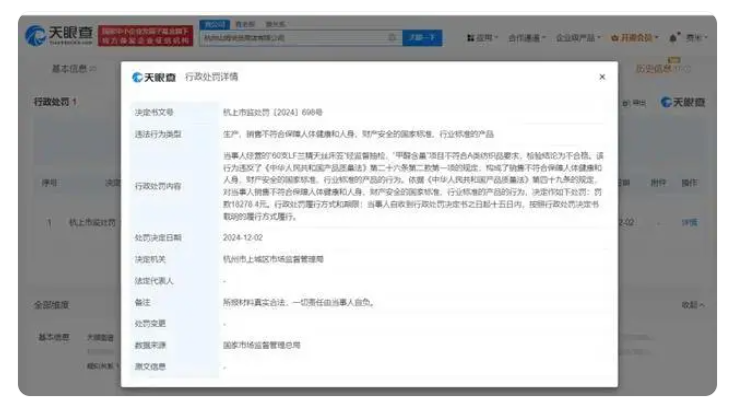Viewport: 736px width, 414px height.
Task: Click the 决定机关 field label
Action: tap(150, 259)
